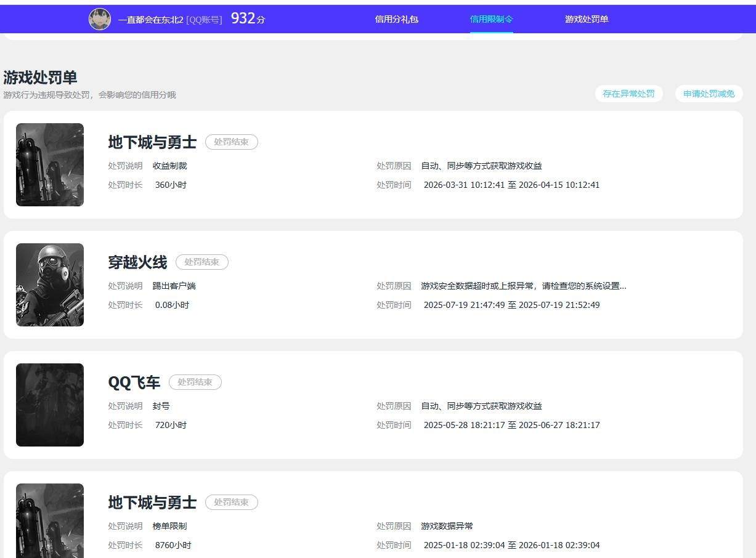Viewport: 756px width, 558px height.
Task: Click 处罚结束 badge on last 地下城与勇士
Action: coord(232,502)
